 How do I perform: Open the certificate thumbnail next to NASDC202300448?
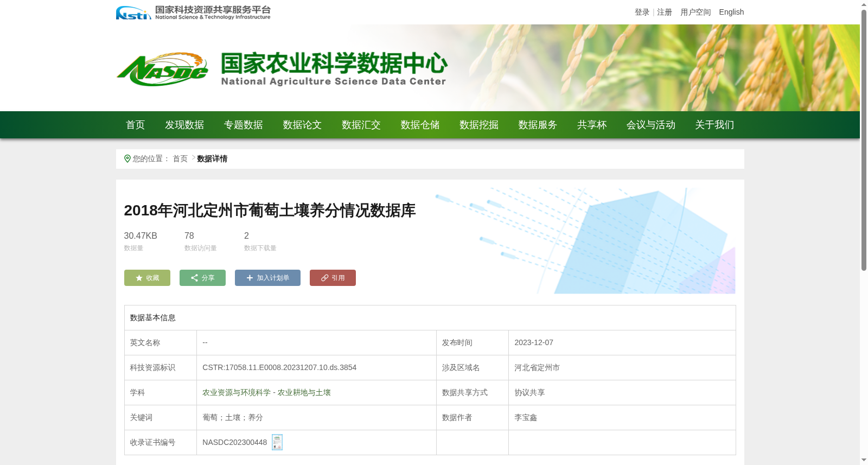(x=277, y=442)
